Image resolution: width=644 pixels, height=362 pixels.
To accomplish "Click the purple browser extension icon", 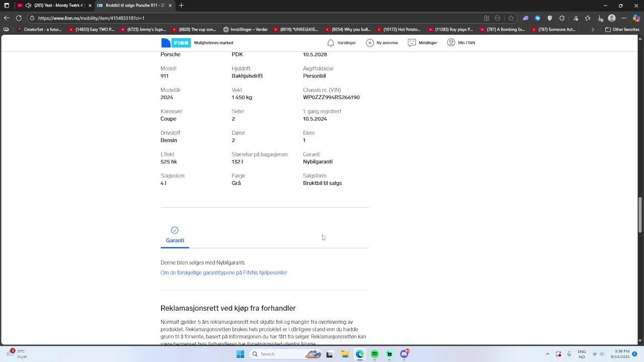I will pos(526,18).
